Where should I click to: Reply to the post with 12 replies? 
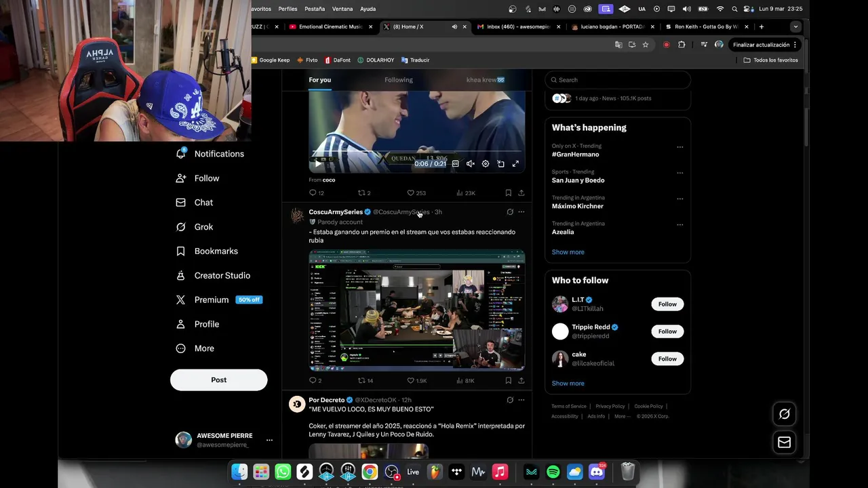[317, 193]
